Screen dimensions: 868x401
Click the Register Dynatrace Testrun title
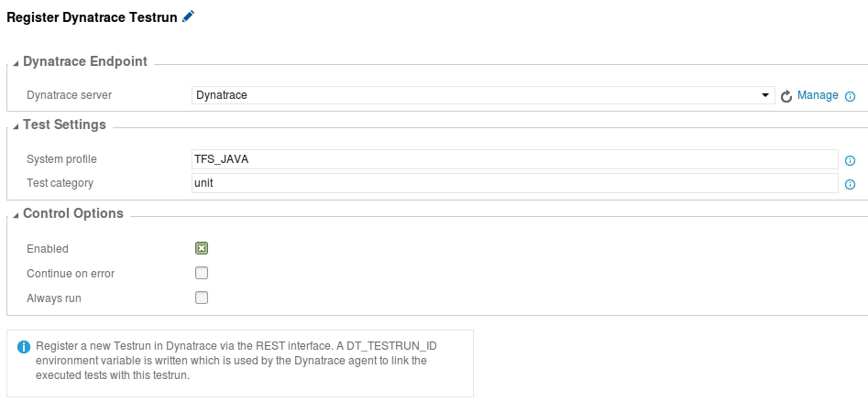coord(92,17)
